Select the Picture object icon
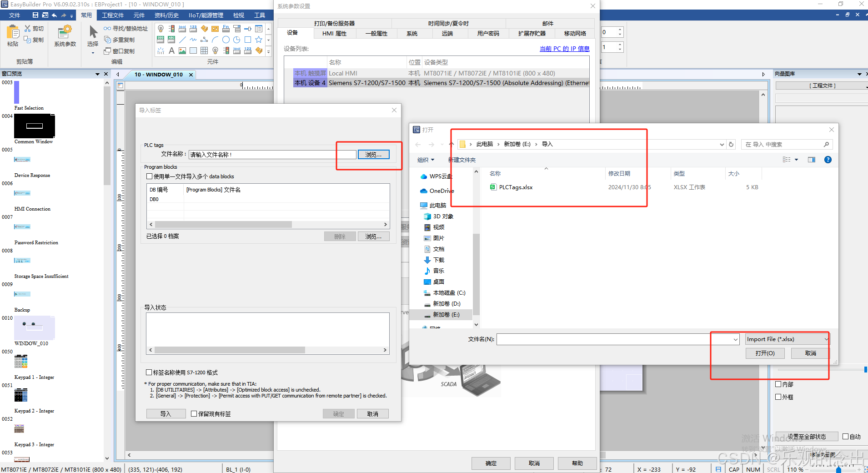Screen dimensions: 868x473 pos(182,50)
